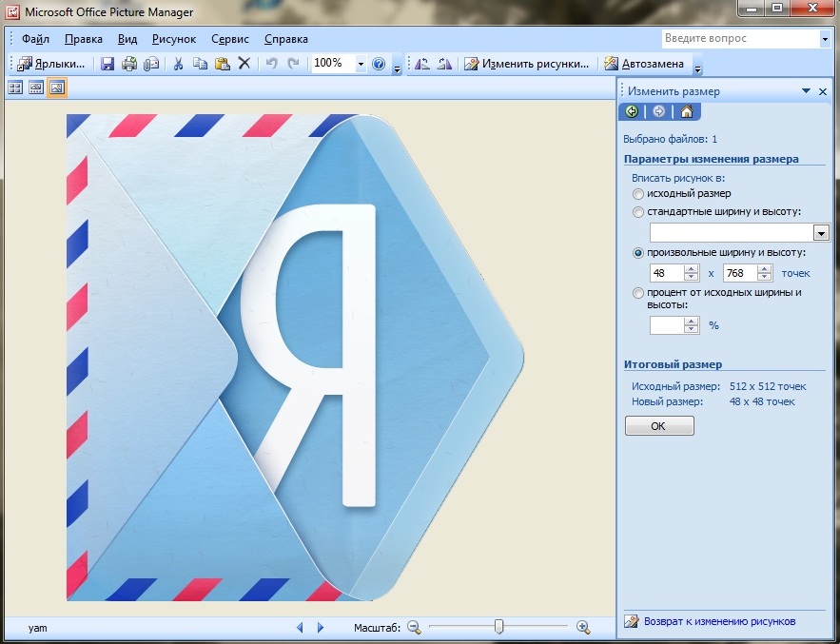
Task: Rotate picture right icon
Action: (x=444, y=64)
